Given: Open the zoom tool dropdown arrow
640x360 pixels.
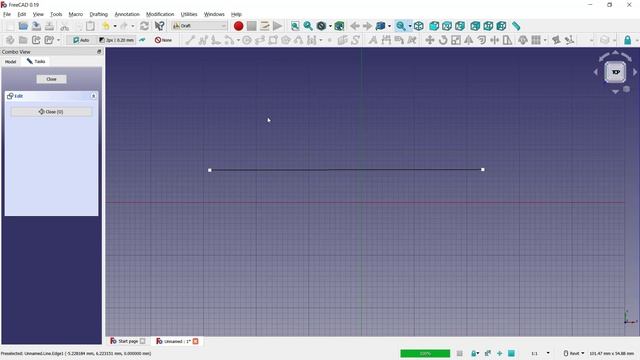Looking at the screenshot, I should (410, 26).
